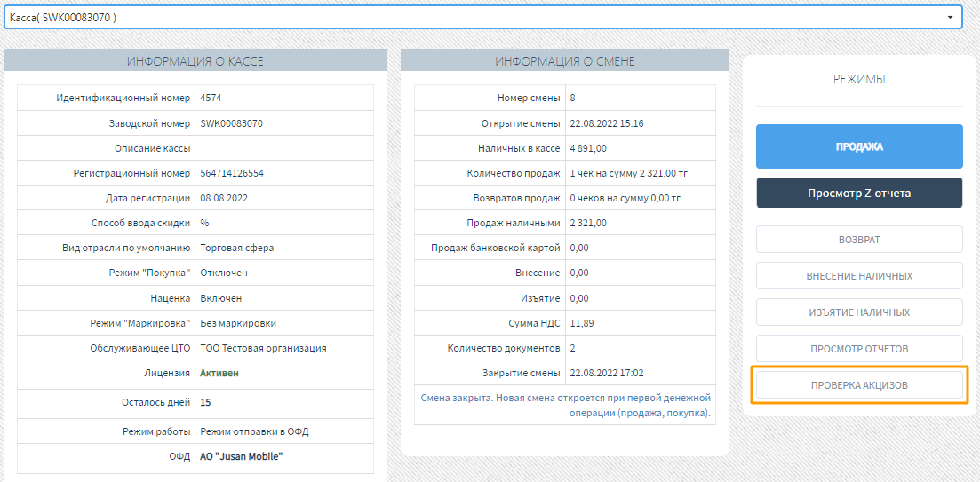
Task: Click shift number value 8
Action: [x=573, y=98]
